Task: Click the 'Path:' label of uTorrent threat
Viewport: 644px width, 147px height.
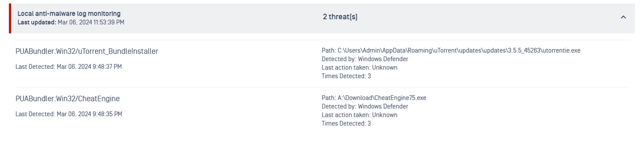Action: click(329, 50)
